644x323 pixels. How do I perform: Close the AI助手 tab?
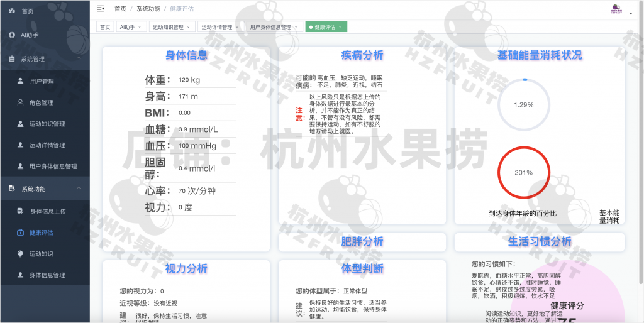pos(140,27)
